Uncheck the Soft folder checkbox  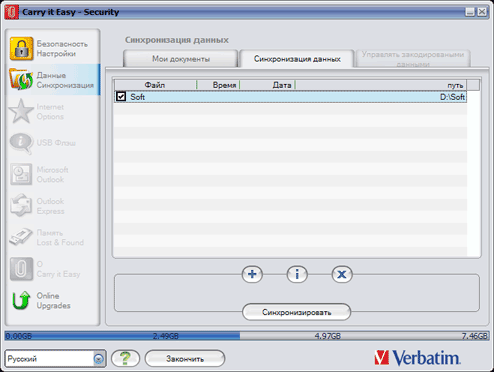[121, 97]
